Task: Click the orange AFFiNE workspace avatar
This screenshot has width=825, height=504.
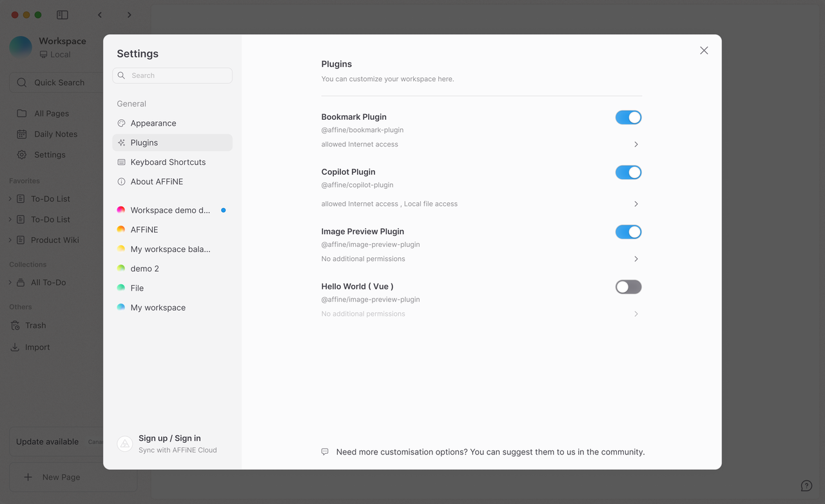Action: pos(121,229)
